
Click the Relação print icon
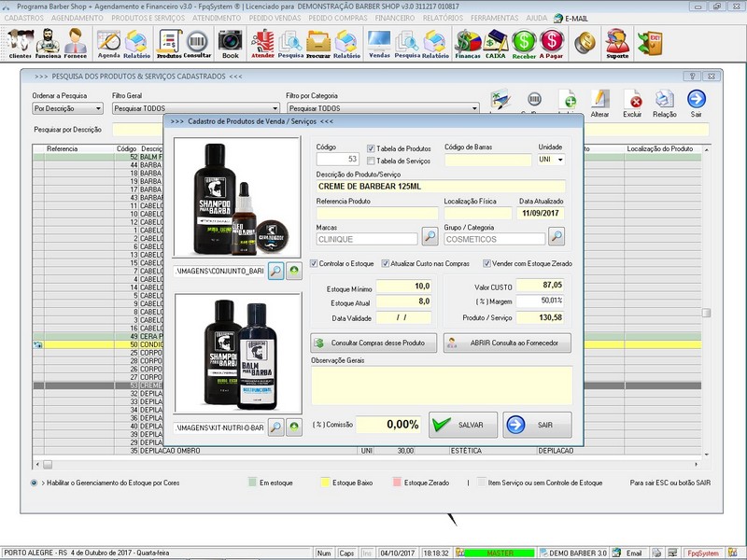[x=664, y=104]
